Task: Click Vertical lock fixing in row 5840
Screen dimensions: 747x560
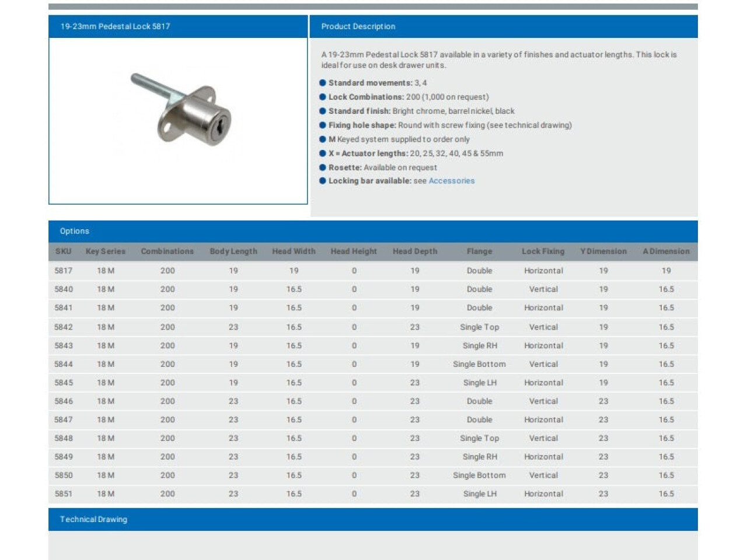Action: [x=543, y=289]
